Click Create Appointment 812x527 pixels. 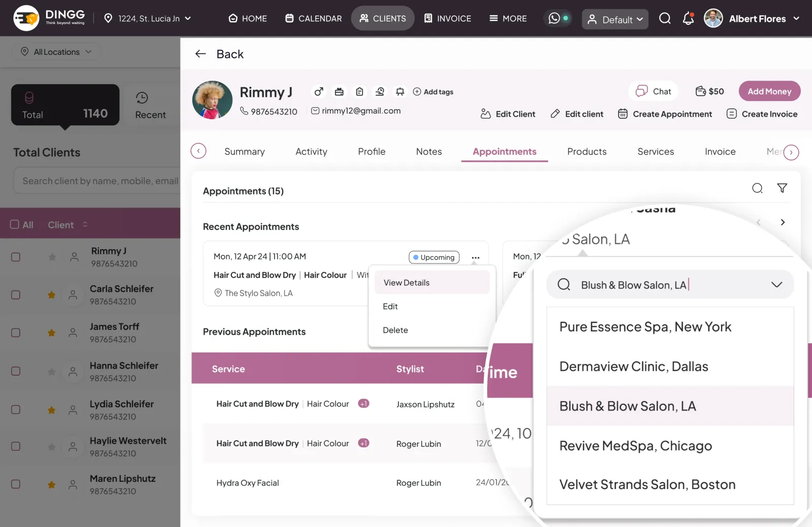point(665,114)
